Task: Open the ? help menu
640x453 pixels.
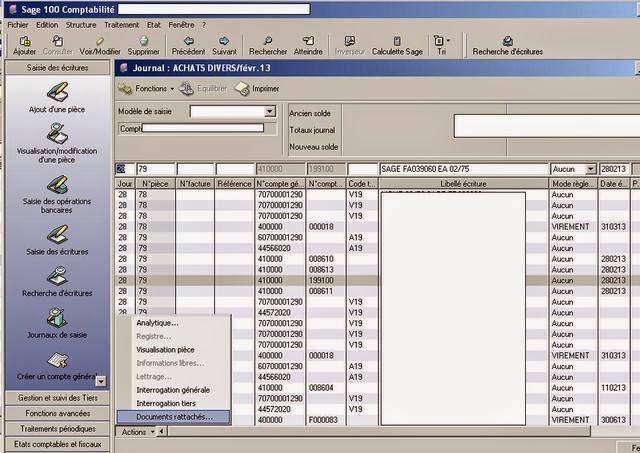Action: click(x=204, y=25)
